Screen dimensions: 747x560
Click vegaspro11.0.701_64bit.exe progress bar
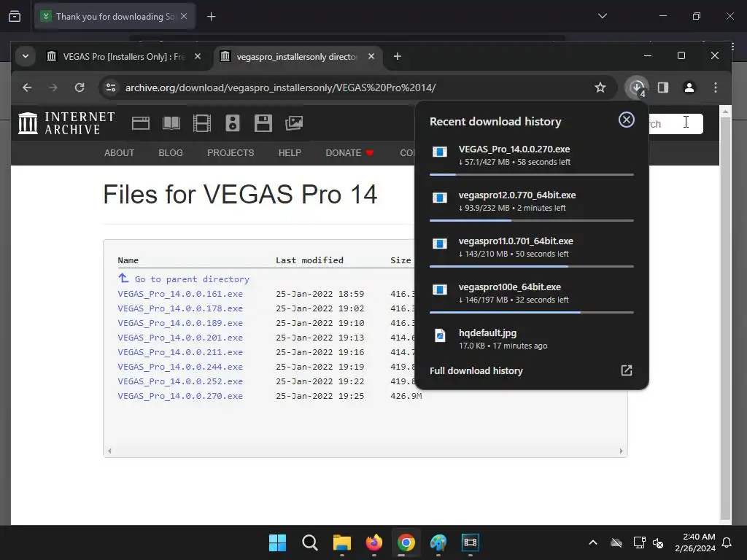(x=532, y=267)
